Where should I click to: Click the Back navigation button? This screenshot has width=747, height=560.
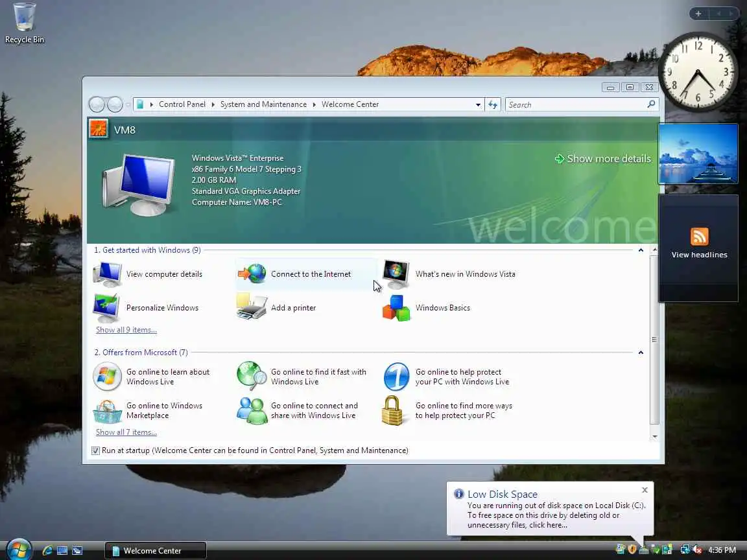coord(97,104)
